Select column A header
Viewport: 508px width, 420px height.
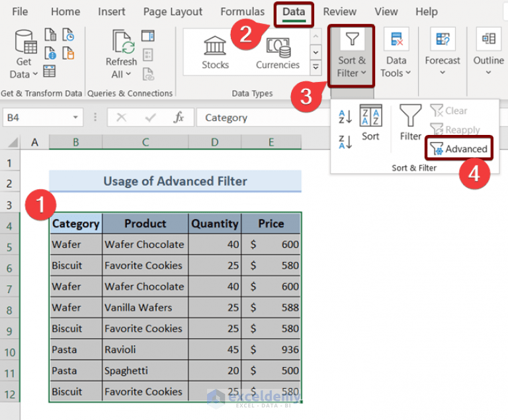pos(34,142)
